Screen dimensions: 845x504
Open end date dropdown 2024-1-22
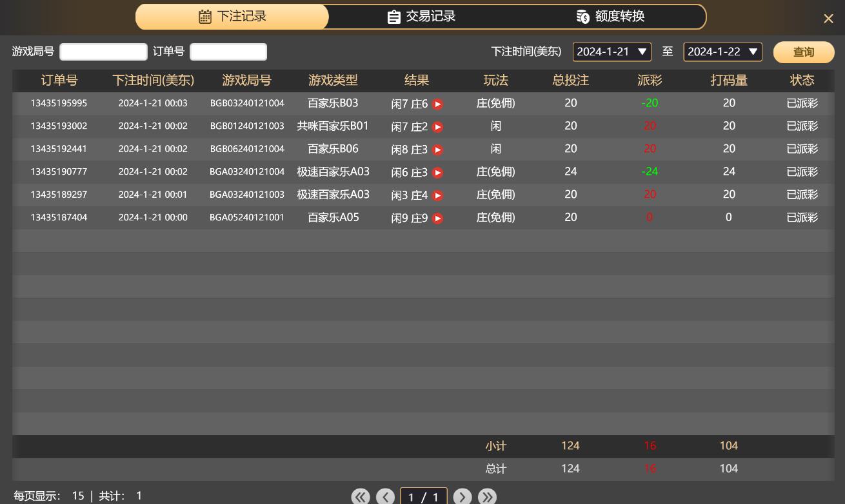tap(722, 52)
